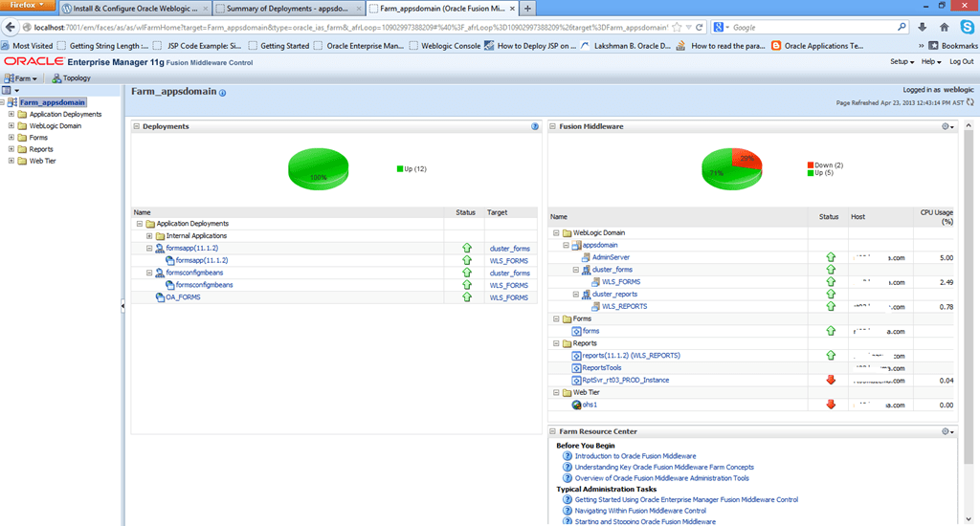Screen dimensions: 980x526
Task: Open formsconfigmbeans parent deployment link
Action: coord(194,273)
